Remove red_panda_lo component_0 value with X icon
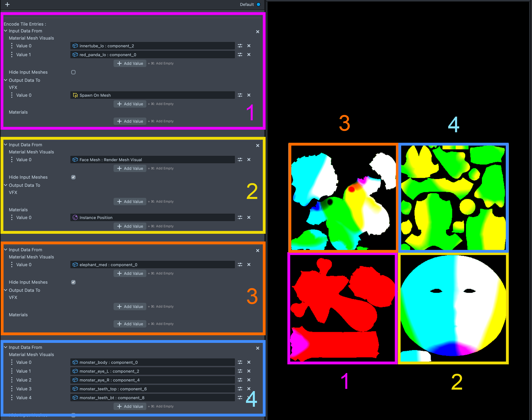This screenshot has height=420, width=532. 249,55
